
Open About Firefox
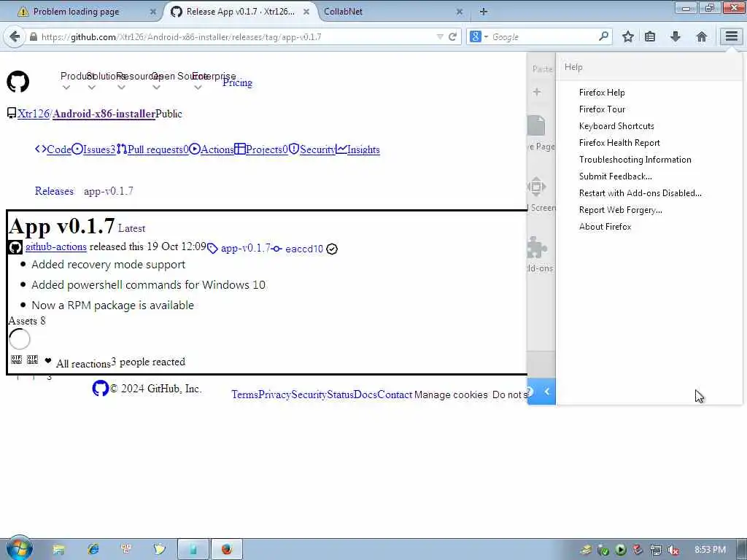coord(605,227)
